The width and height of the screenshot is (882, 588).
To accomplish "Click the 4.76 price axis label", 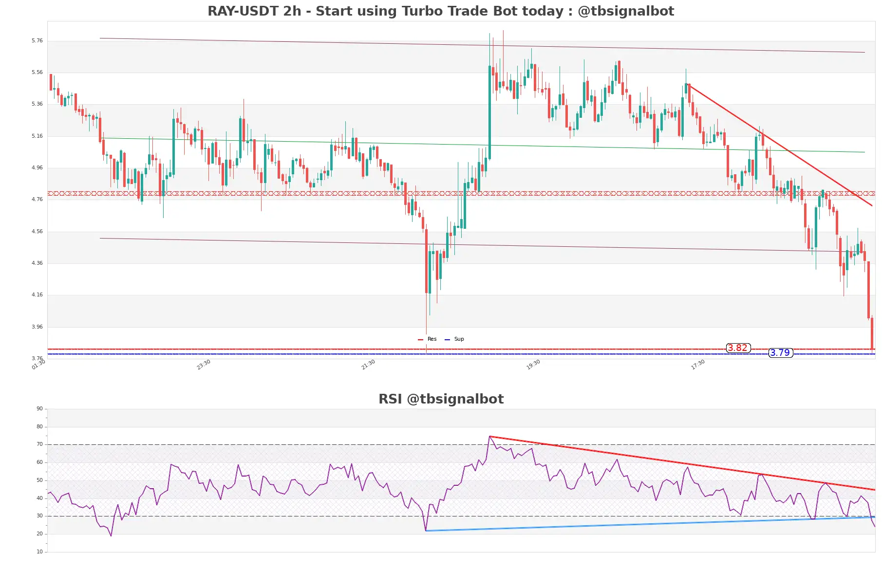I will point(37,199).
